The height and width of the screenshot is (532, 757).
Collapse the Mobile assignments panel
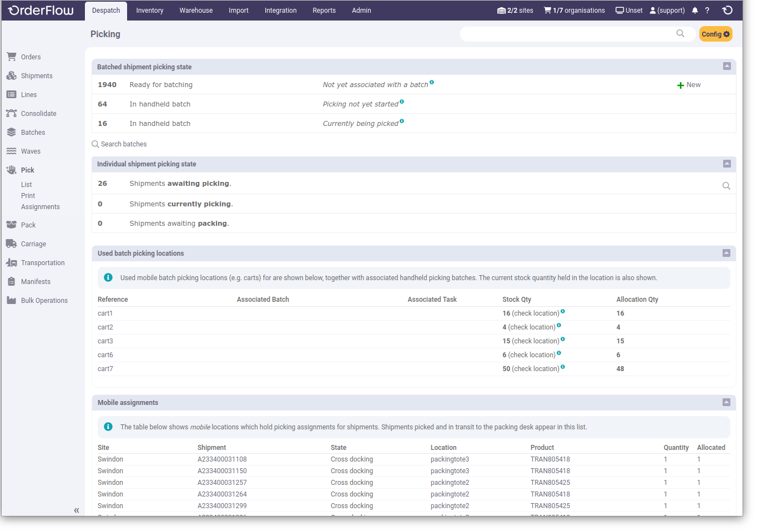coord(727,402)
